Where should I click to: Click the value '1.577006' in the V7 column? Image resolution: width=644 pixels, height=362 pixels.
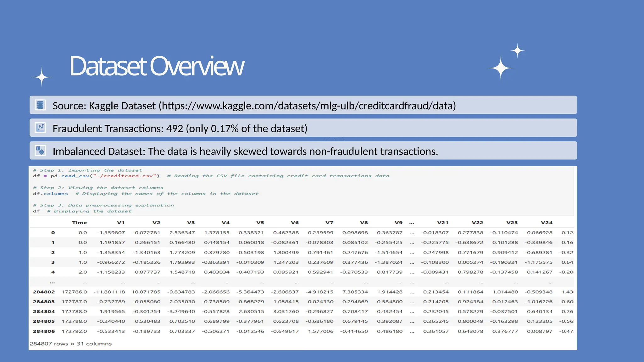coord(320,331)
